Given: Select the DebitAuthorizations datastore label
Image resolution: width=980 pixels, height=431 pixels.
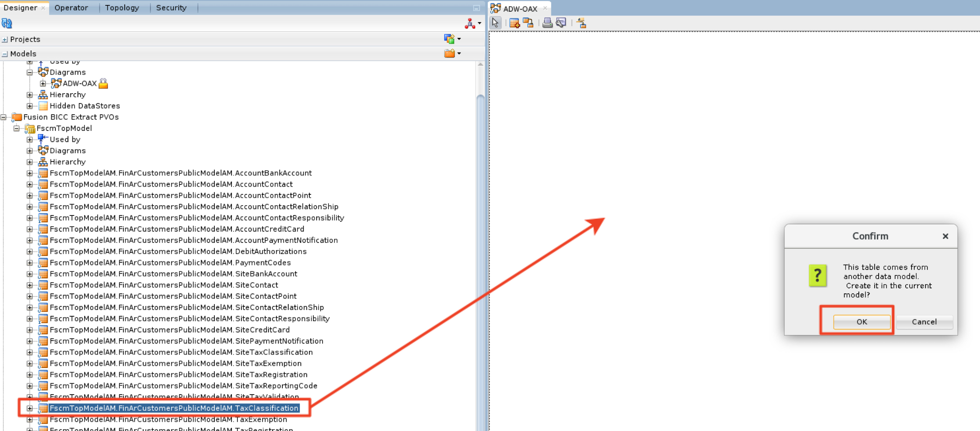Looking at the screenshot, I should [x=178, y=251].
